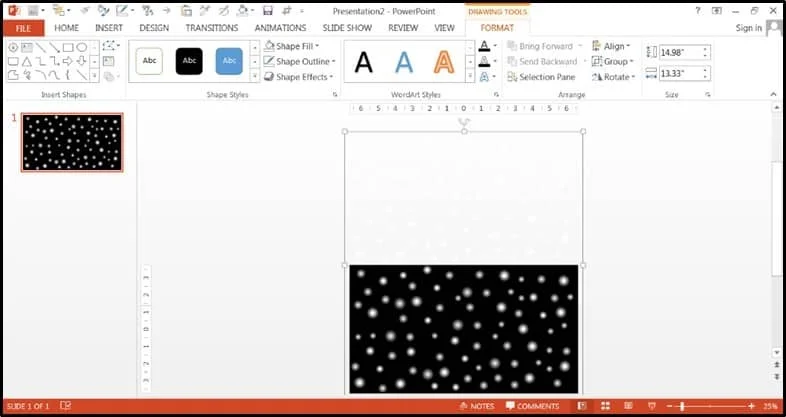Toggle the NOTES pane button
The image size is (786, 417).
pyautogui.click(x=477, y=406)
